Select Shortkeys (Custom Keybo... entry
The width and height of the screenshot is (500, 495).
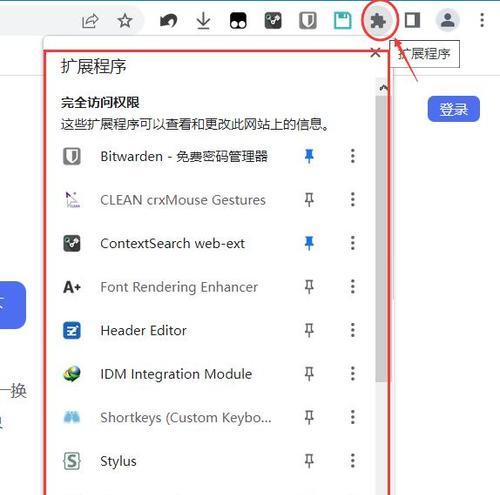[x=186, y=418]
